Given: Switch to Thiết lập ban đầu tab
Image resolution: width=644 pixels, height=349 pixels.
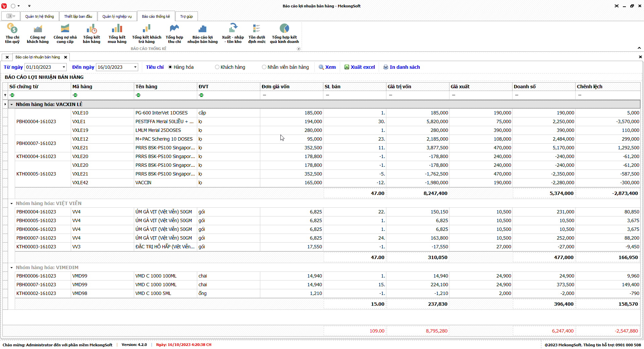Looking at the screenshot, I should point(78,16).
